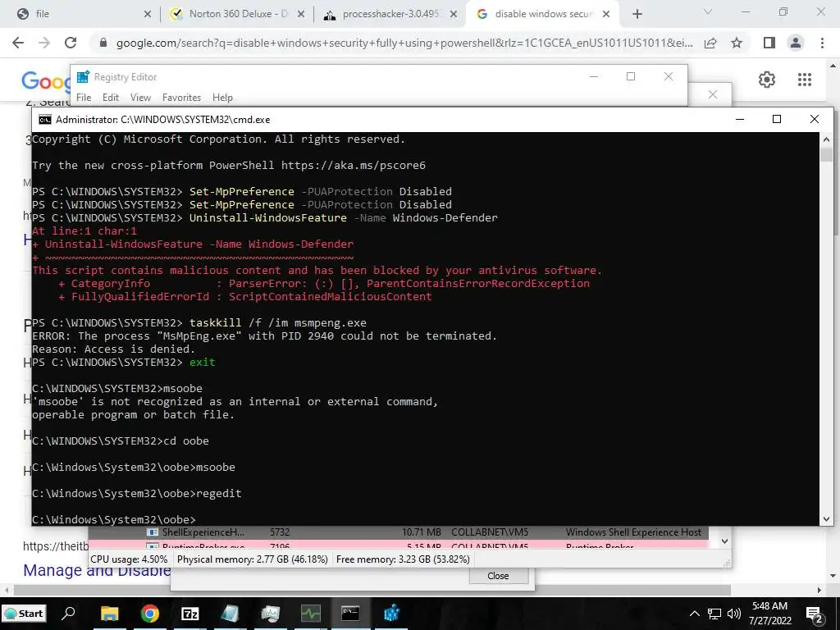840x630 pixels.
Task: Open Registry Editor Help menu
Action: [222, 98]
